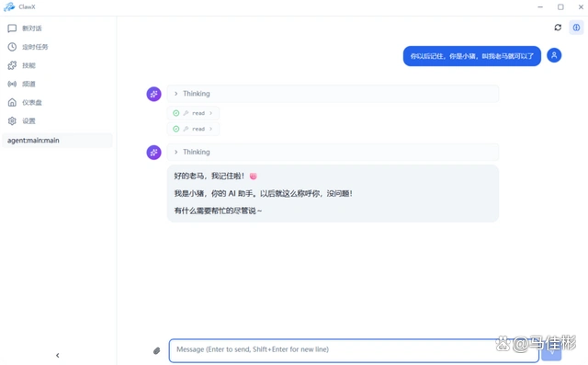Click the first purple assistant avatar
Screen dimensions: 588x365
click(153, 94)
